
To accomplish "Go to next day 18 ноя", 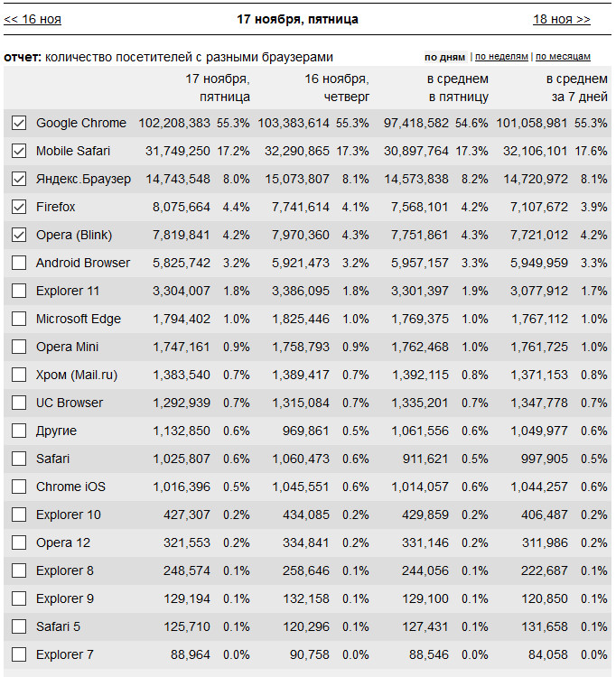I will (561, 19).
